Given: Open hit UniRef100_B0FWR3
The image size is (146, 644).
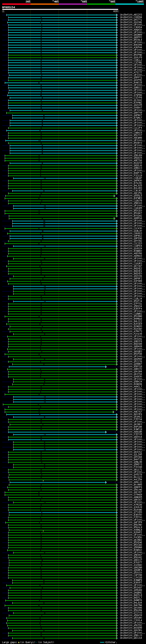Looking at the screenshot, I should coord(131,198).
